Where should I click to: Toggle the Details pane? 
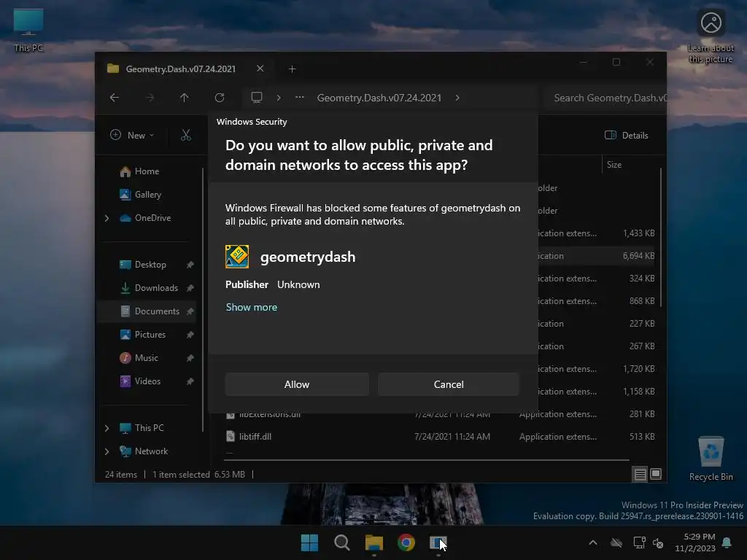pyautogui.click(x=627, y=135)
